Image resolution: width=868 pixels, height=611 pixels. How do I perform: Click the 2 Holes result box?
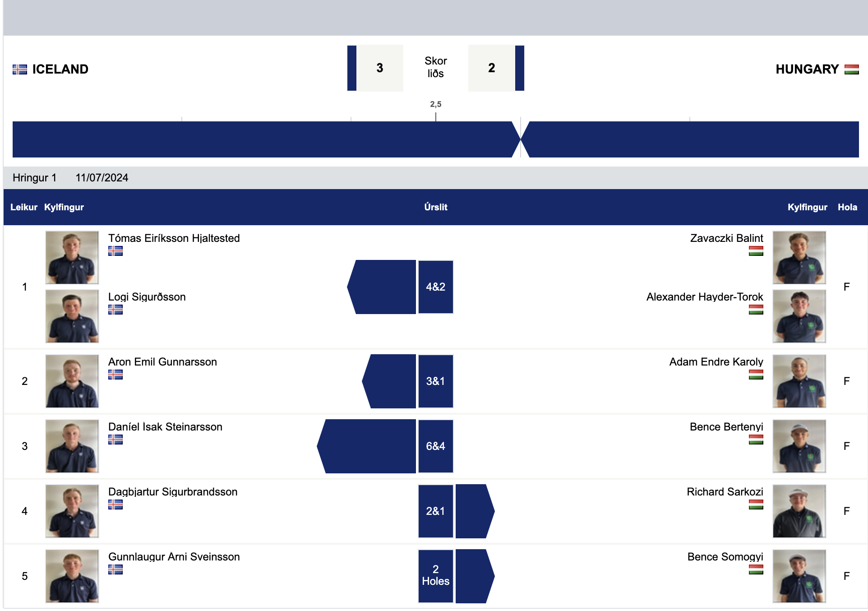(x=435, y=576)
